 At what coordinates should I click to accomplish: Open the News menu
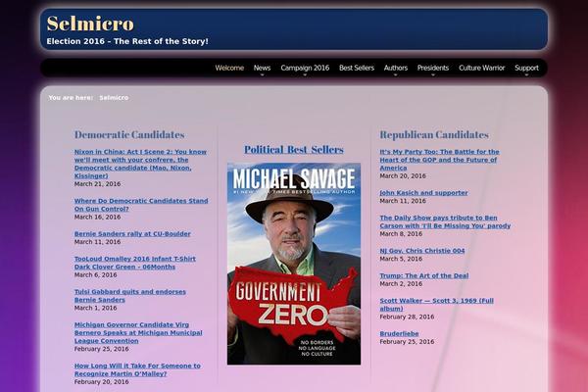point(262,68)
